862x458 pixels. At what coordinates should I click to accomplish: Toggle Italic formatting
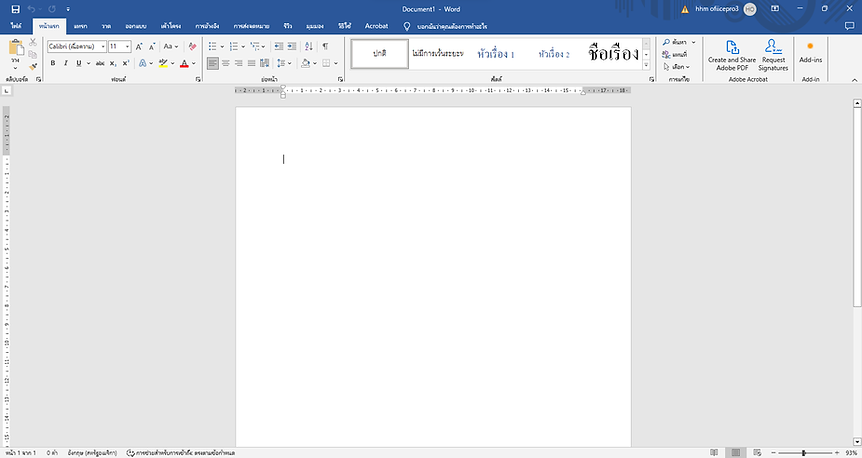(x=66, y=63)
